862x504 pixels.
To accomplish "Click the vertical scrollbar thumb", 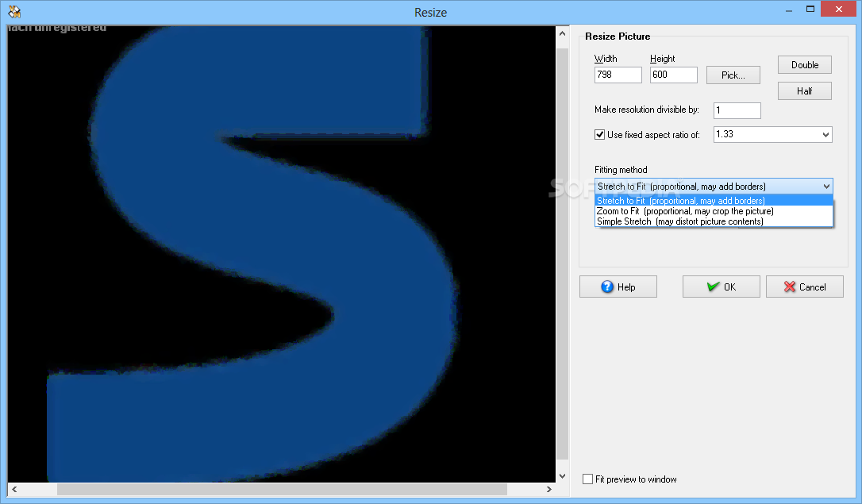I will click(x=562, y=254).
